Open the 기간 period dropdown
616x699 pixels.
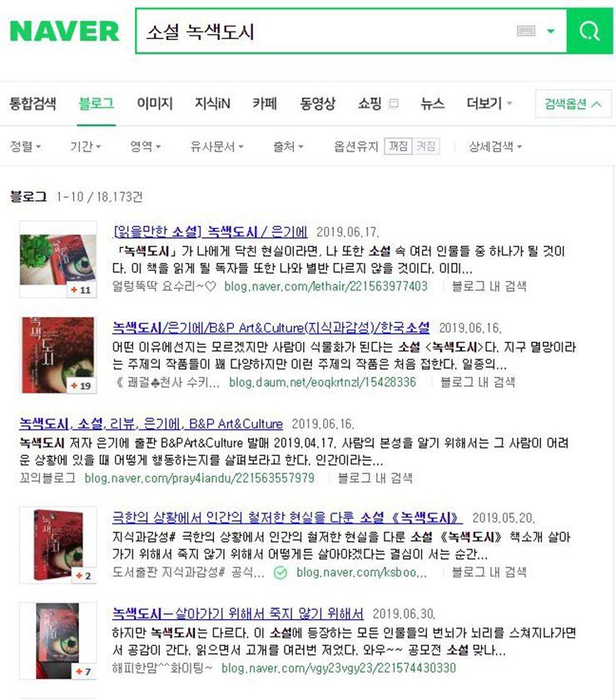click(85, 146)
